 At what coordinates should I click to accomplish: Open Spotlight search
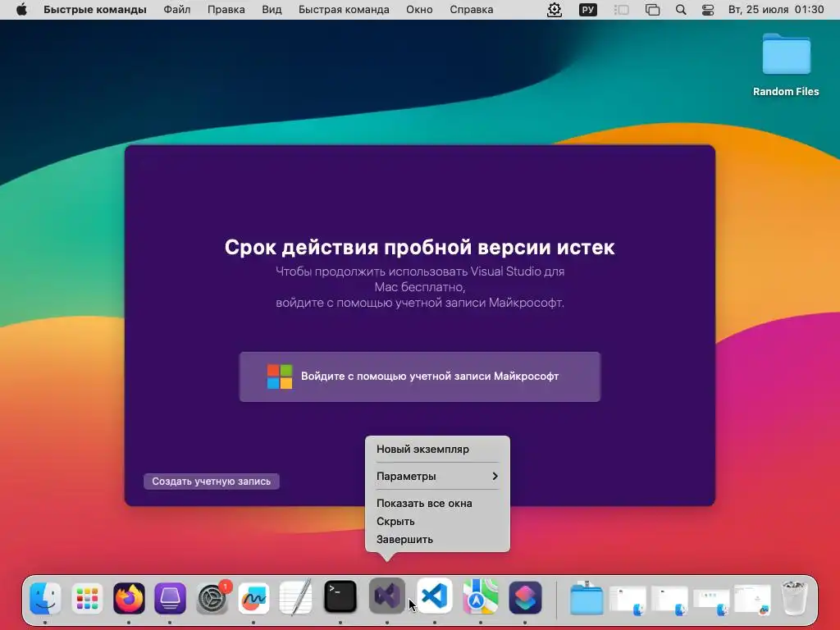[681, 10]
